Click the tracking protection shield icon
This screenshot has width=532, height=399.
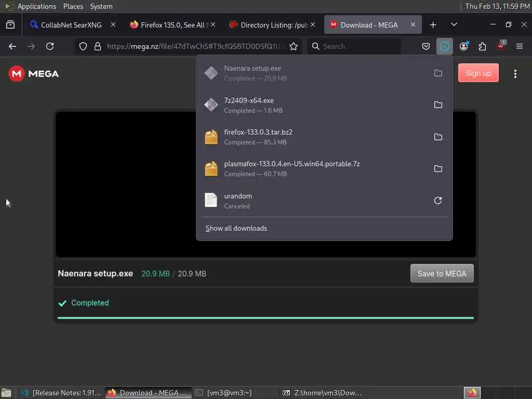point(83,46)
